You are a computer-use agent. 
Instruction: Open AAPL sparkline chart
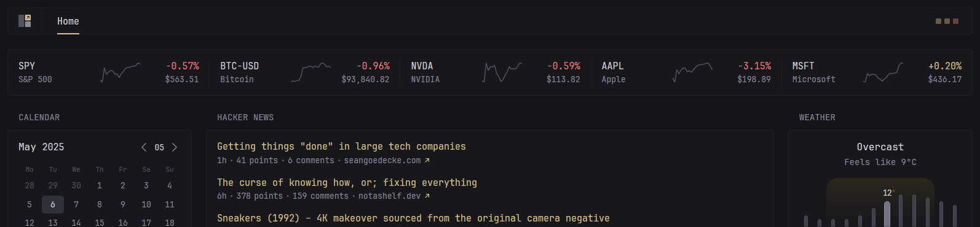[x=693, y=72]
